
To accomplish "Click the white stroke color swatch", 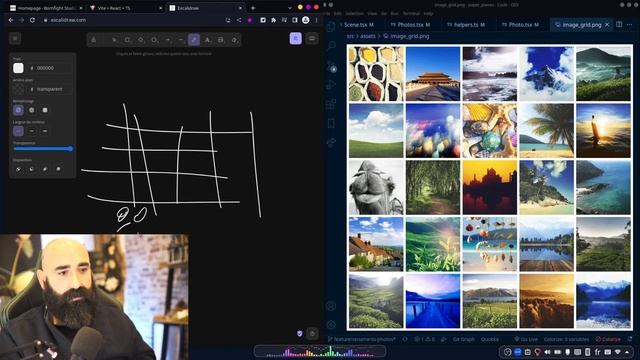I will click(x=18, y=68).
